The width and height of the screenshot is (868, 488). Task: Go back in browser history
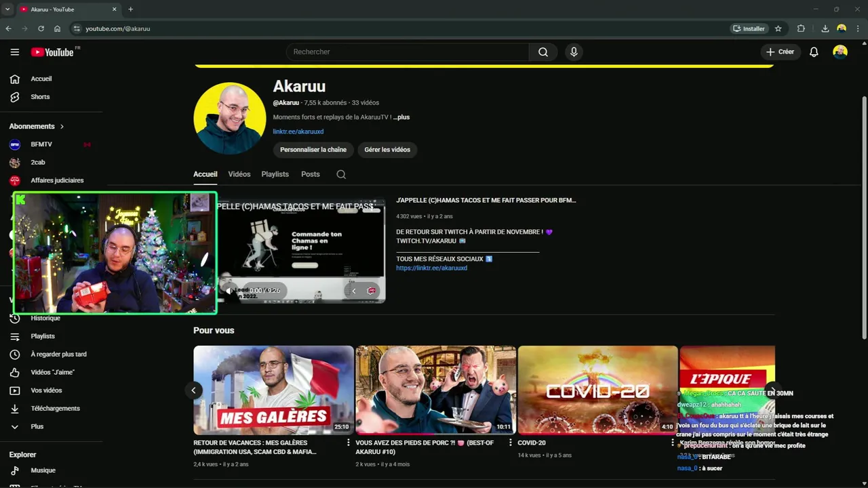pos(8,28)
